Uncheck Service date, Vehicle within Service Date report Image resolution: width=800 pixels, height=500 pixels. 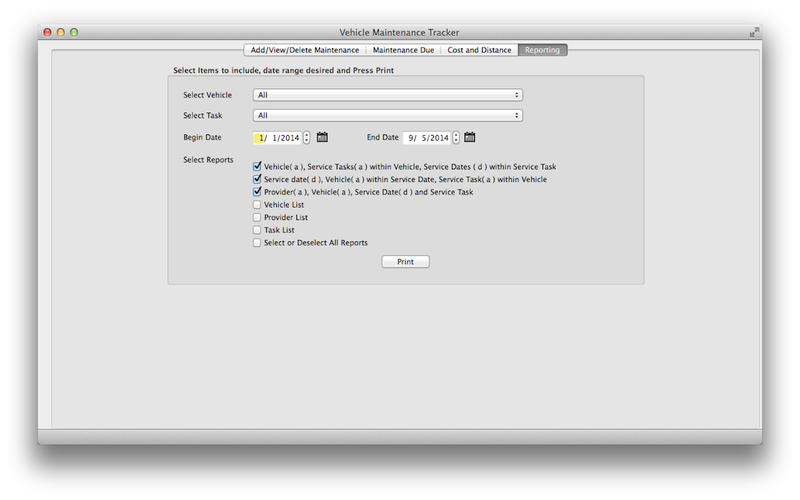click(x=257, y=179)
